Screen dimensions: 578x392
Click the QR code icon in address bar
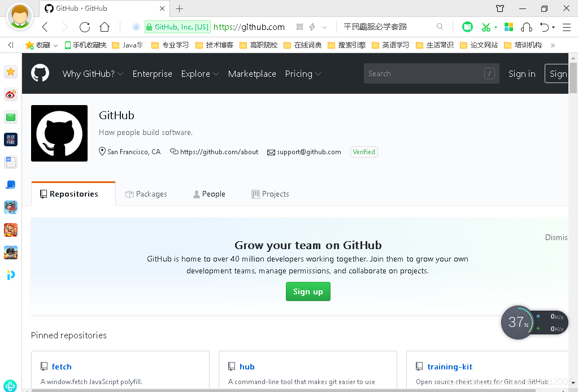[299, 27]
